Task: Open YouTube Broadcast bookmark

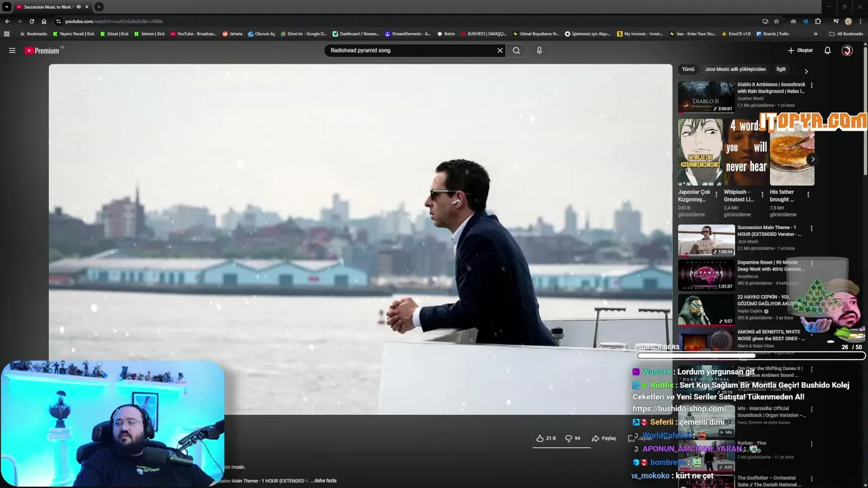Action: point(193,33)
